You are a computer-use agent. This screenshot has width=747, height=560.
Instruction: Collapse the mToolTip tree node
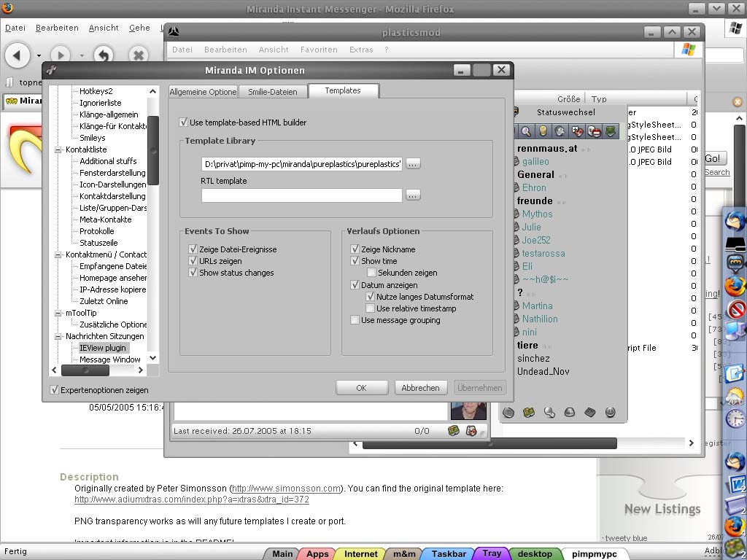coord(58,313)
